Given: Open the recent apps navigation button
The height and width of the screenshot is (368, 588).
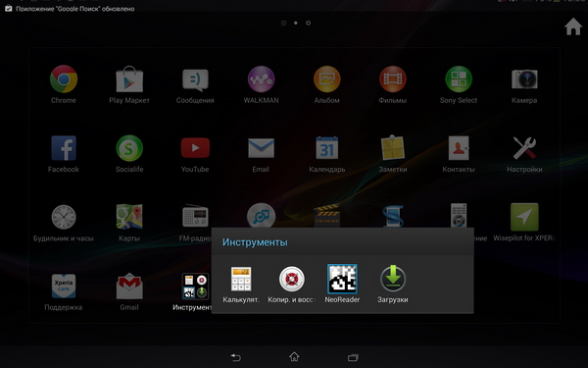Looking at the screenshot, I should [x=353, y=357].
